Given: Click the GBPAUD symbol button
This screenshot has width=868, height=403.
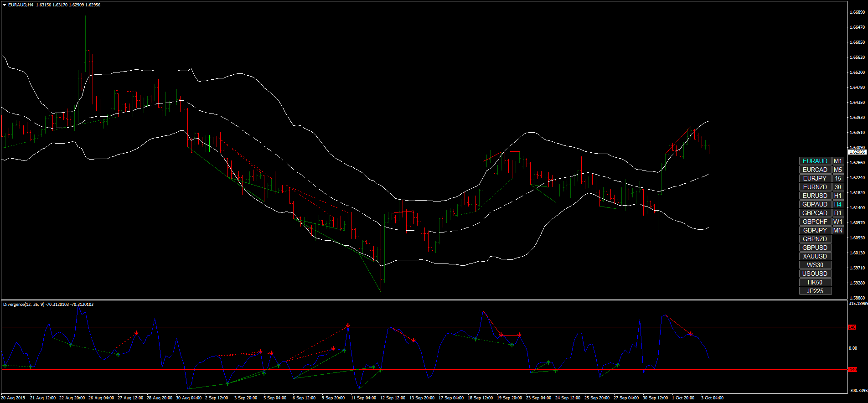Looking at the screenshot, I should (x=815, y=204).
